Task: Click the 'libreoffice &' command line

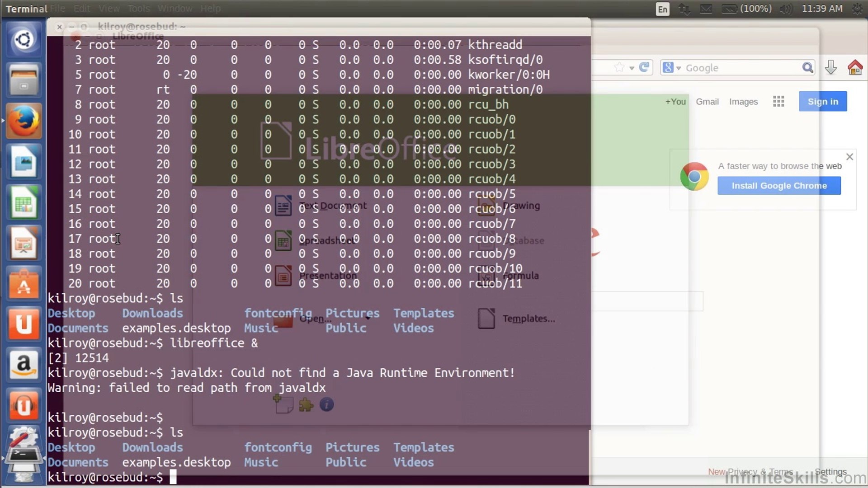Action: pos(214,343)
